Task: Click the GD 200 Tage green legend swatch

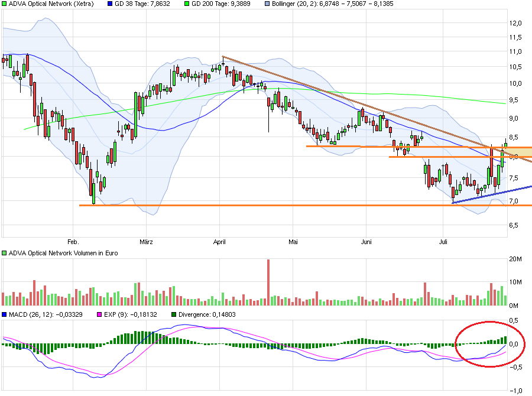Action: click(x=187, y=4)
